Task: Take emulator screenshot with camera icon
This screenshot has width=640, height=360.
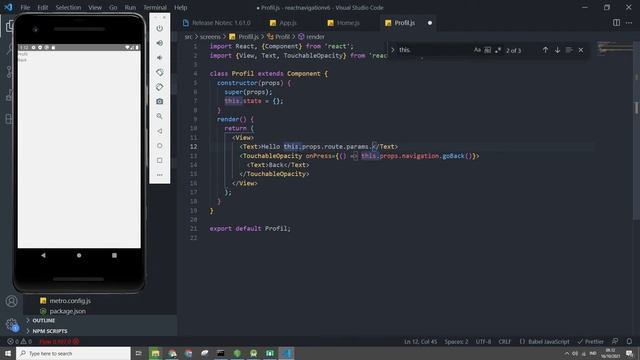Action: pyautogui.click(x=160, y=101)
